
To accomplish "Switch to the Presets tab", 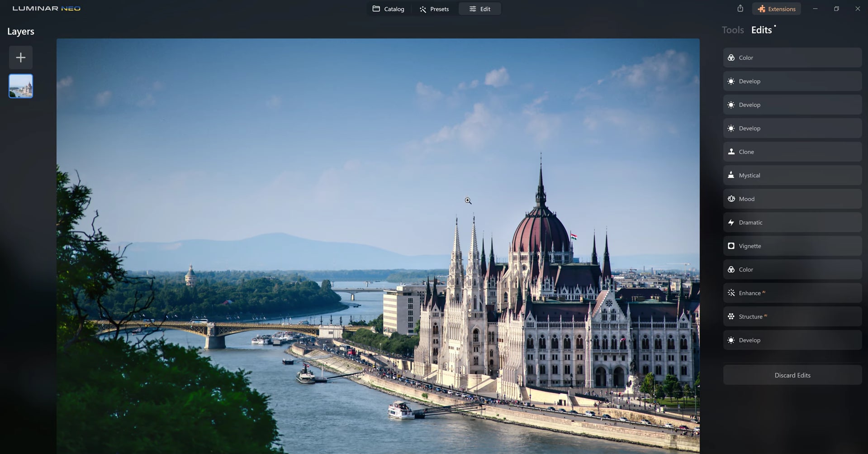I will pyautogui.click(x=434, y=9).
